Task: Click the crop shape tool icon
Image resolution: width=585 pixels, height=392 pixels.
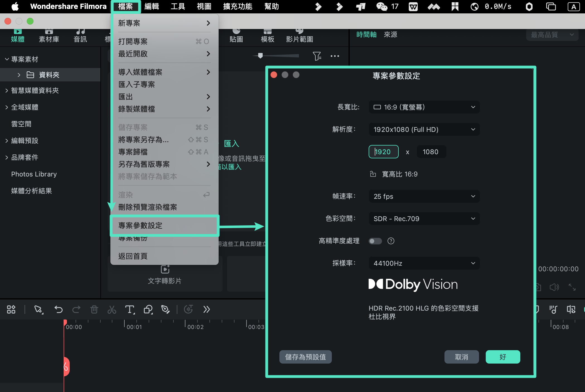Action: [x=148, y=309]
